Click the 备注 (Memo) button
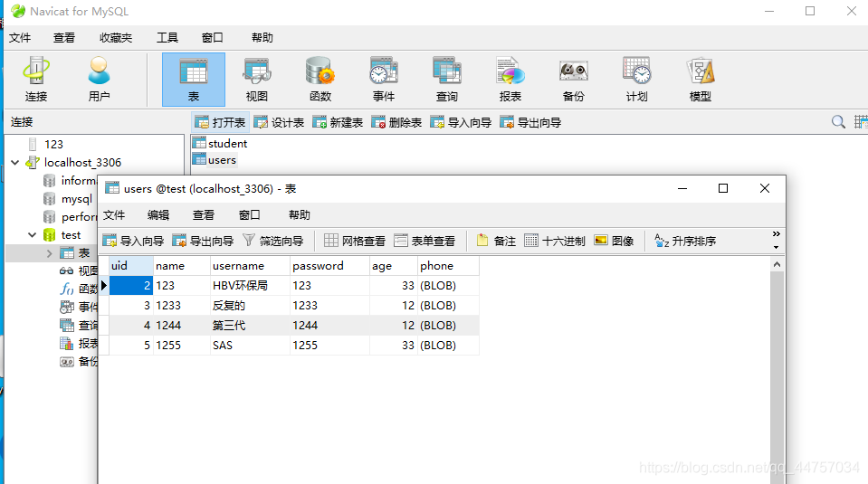This screenshot has height=484, width=868. point(496,241)
